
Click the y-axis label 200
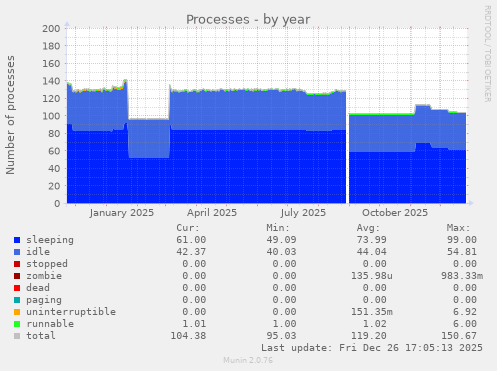[51, 28]
